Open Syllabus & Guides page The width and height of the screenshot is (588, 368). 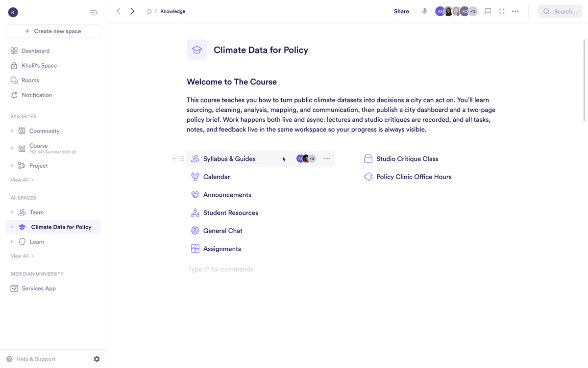229,158
